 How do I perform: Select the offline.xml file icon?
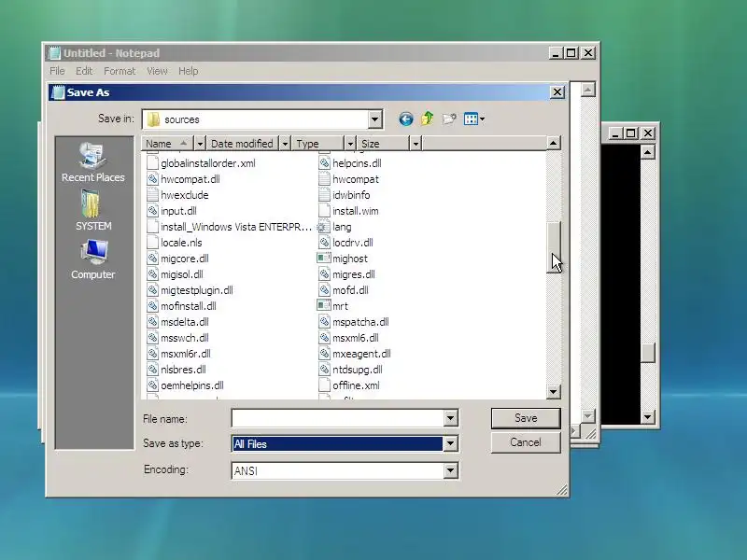click(324, 385)
